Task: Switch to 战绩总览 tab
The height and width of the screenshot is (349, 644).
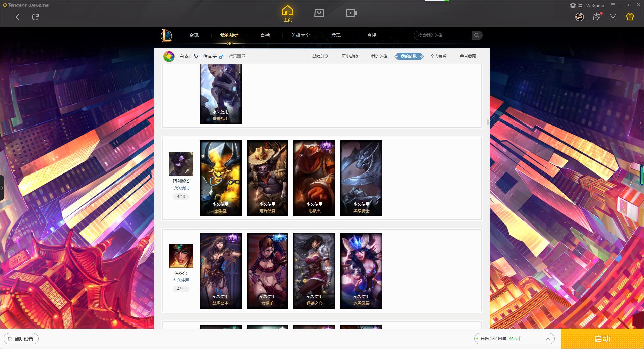Action: click(320, 56)
